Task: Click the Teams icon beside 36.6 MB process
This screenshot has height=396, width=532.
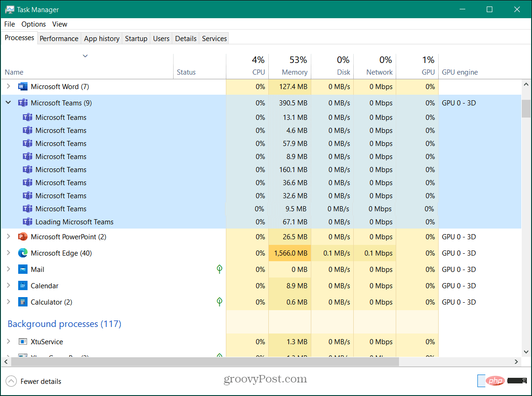Action: [x=28, y=182]
